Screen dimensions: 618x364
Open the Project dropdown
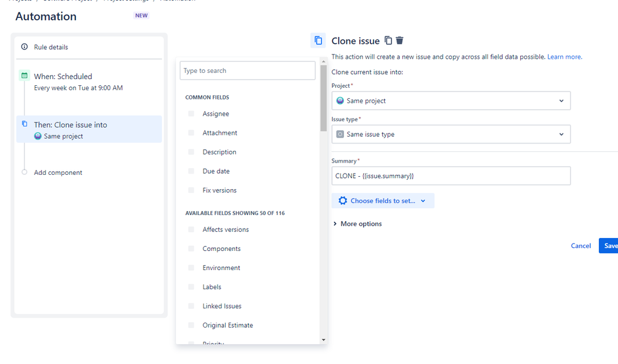point(451,101)
